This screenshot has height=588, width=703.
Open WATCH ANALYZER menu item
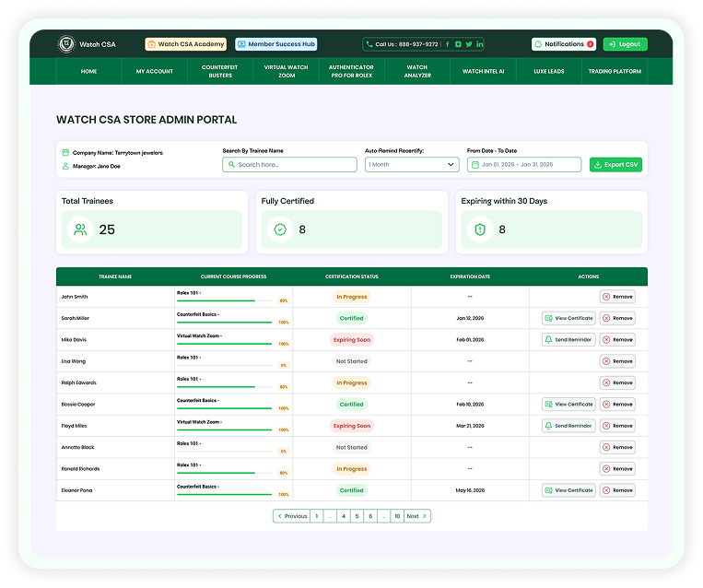(417, 71)
